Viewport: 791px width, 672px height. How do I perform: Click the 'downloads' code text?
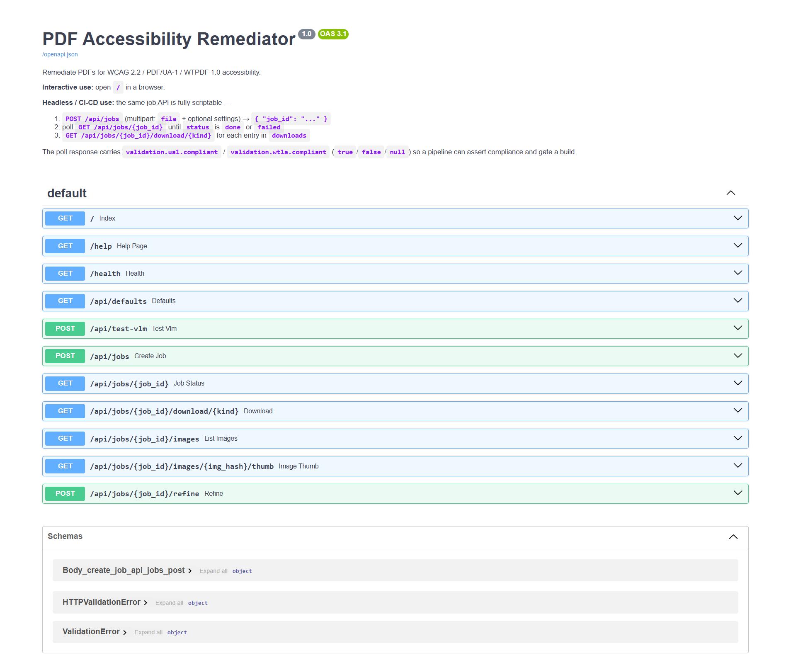pos(289,136)
